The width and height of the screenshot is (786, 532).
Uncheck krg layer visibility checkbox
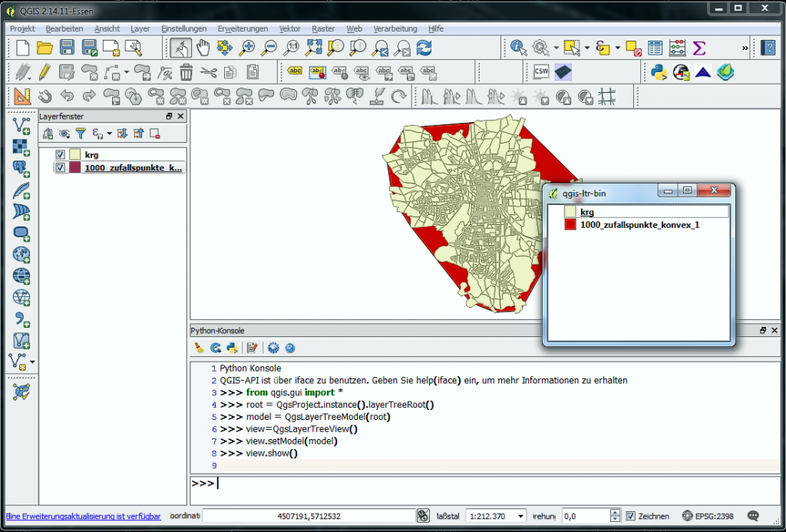point(61,154)
